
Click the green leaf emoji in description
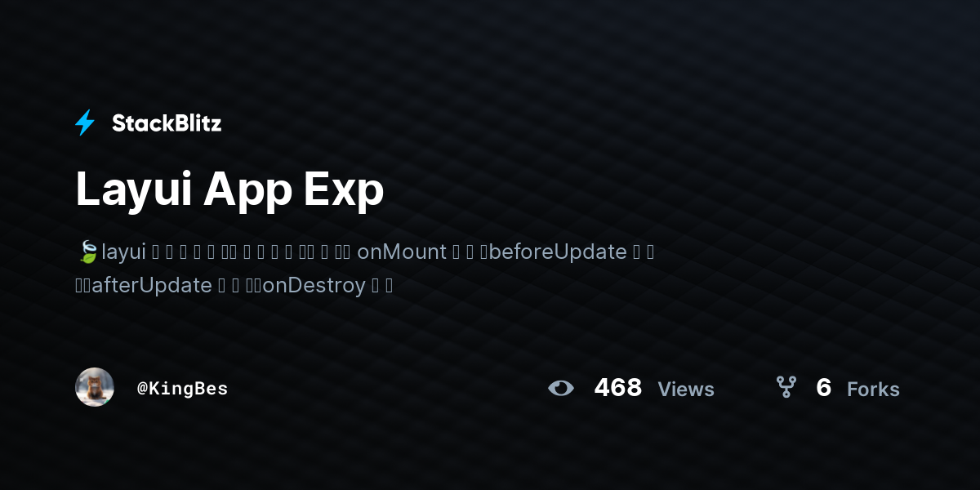pos(87,252)
